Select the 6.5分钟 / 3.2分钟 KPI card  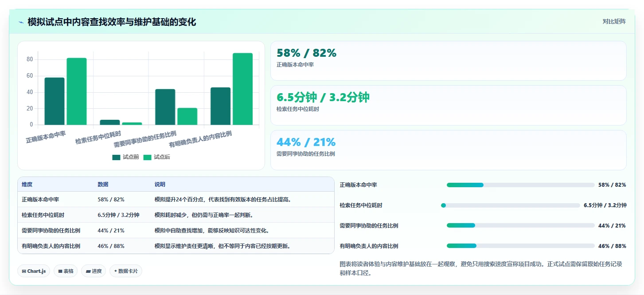click(448, 106)
